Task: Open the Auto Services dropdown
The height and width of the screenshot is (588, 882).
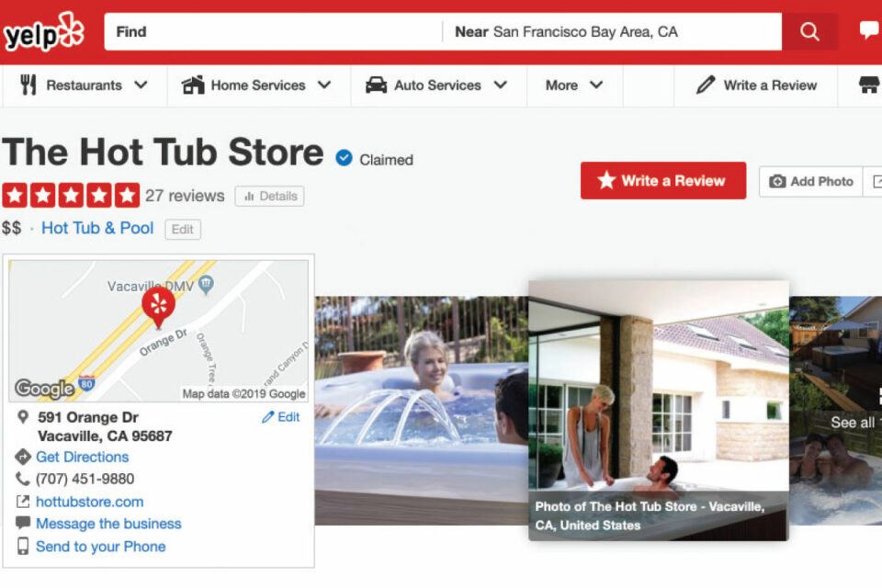Action: coord(436,85)
